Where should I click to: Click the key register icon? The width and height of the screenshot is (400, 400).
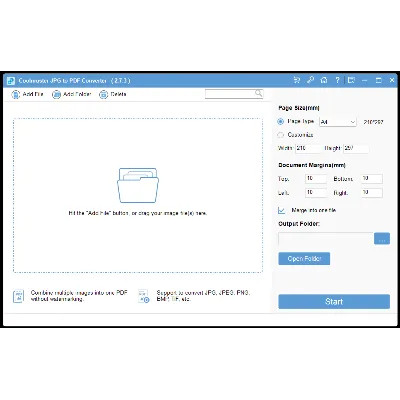click(x=310, y=80)
